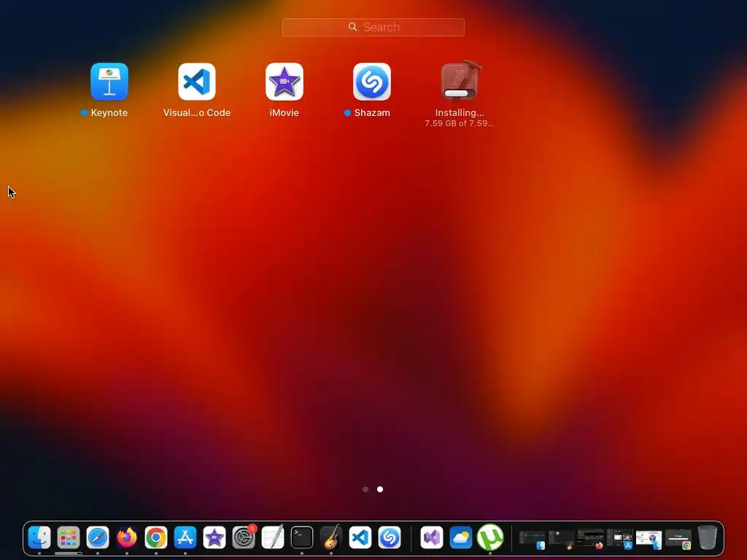Image resolution: width=747 pixels, height=560 pixels.
Task: Open uTorrent from the Dock
Action: tap(490, 537)
